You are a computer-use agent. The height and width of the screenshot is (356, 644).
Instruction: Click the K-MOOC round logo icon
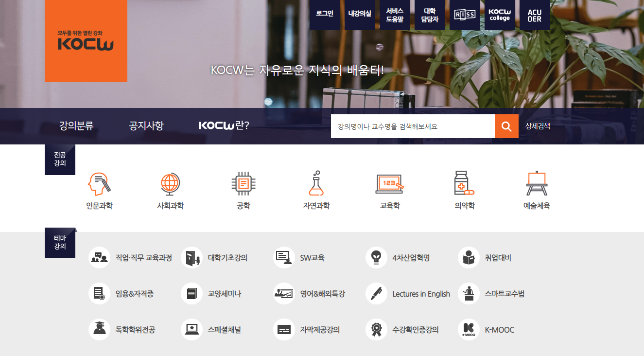[x=469, y=330]
